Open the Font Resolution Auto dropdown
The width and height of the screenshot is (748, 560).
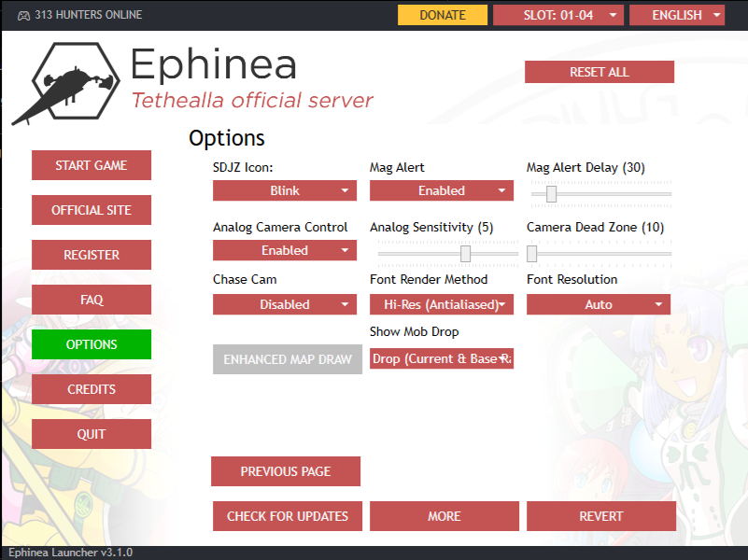point(599,304)
